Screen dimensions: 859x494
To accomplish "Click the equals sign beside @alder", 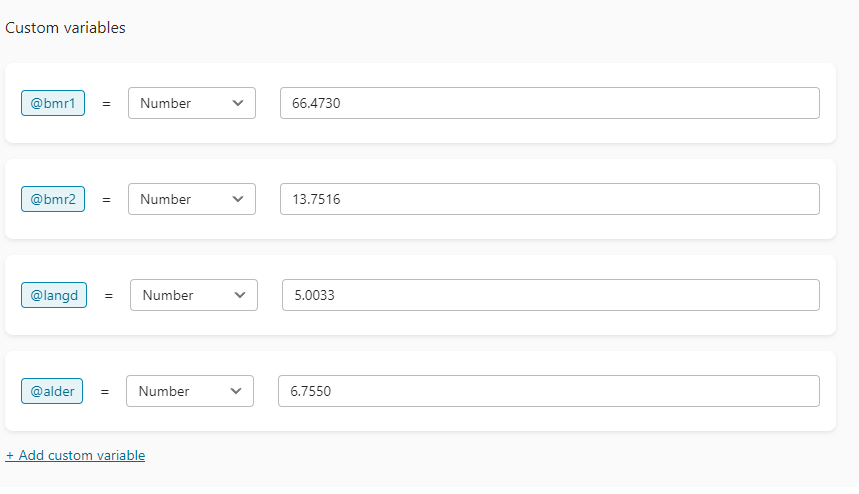I will (105, 392).
